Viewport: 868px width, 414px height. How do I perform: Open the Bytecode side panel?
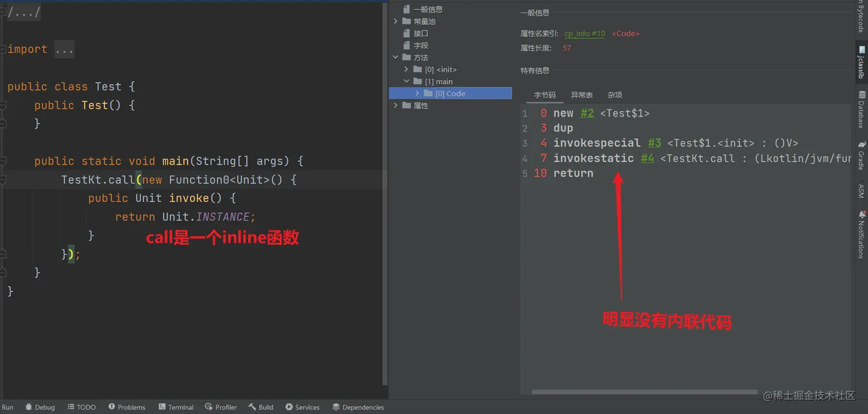pos(861,16)
